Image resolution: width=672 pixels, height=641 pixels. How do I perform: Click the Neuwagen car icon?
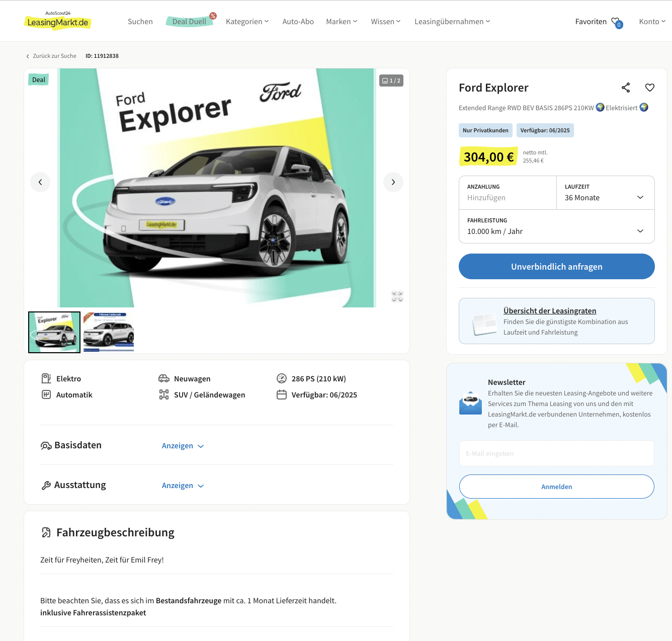[164, 378]
